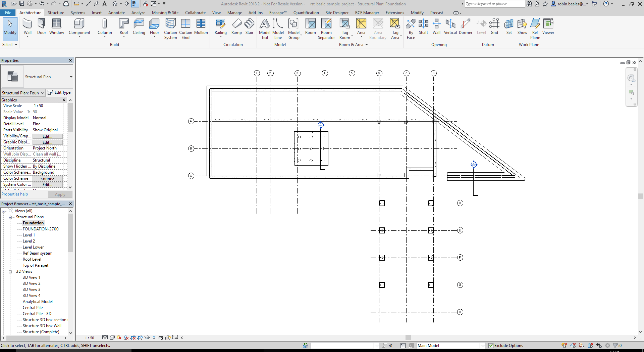
Task: Toggle Select Pinned Elements in status bar
Action: [x=582, y=345]
